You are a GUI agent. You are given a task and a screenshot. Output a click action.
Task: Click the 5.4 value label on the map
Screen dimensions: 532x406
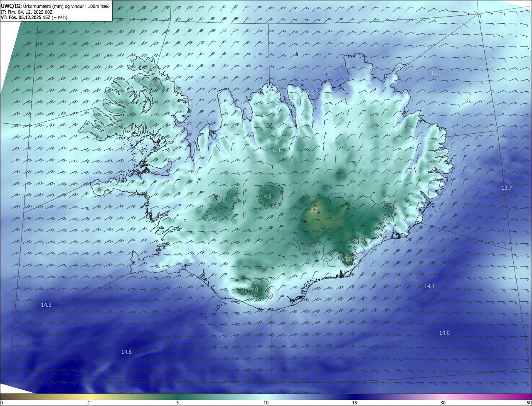(216, 198)
